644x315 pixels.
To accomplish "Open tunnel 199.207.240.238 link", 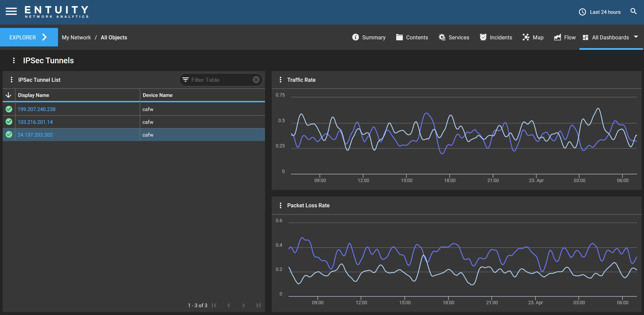I will click(37, 109).
